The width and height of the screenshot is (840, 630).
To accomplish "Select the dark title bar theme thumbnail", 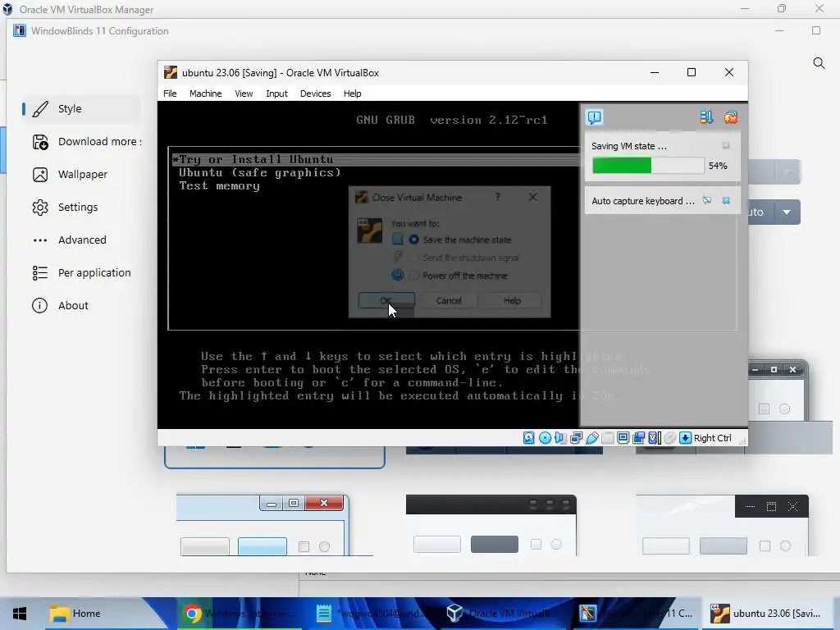I will click(491, 525).
